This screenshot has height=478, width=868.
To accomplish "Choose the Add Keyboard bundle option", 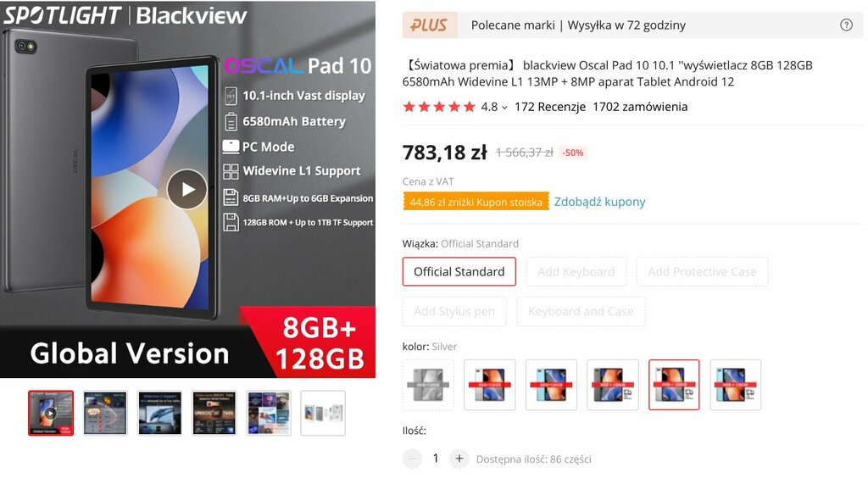I will [x=576, y=272].
